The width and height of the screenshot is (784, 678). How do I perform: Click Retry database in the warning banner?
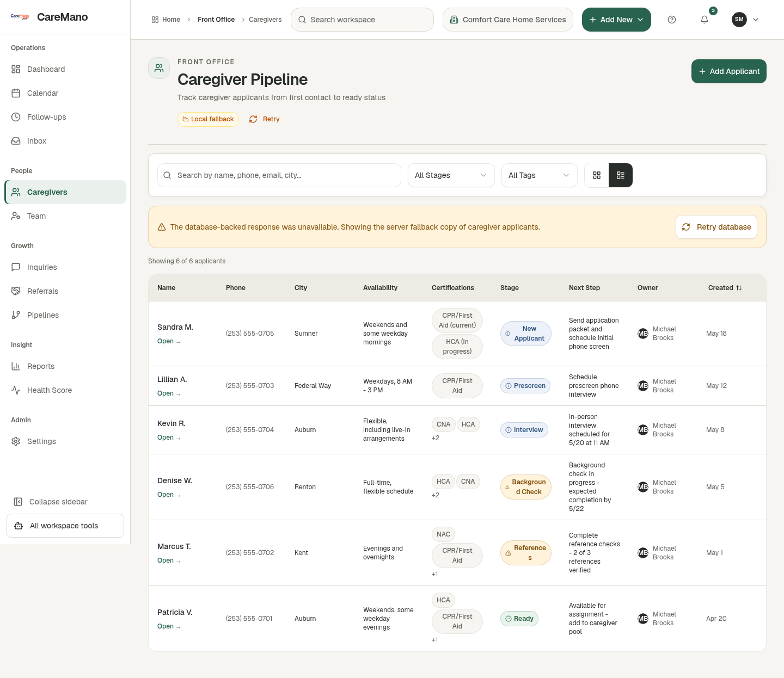point(716,227)
